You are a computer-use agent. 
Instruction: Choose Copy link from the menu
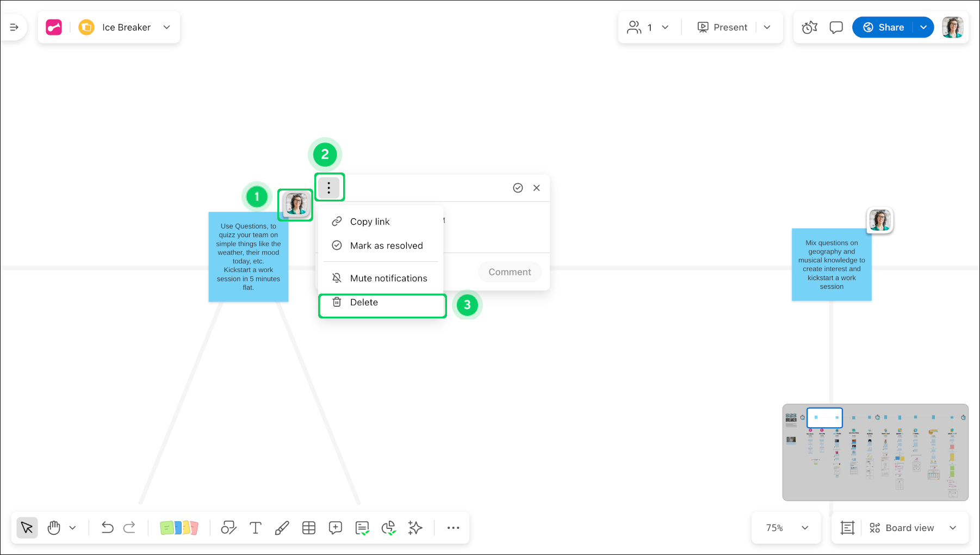coord(370,221)
